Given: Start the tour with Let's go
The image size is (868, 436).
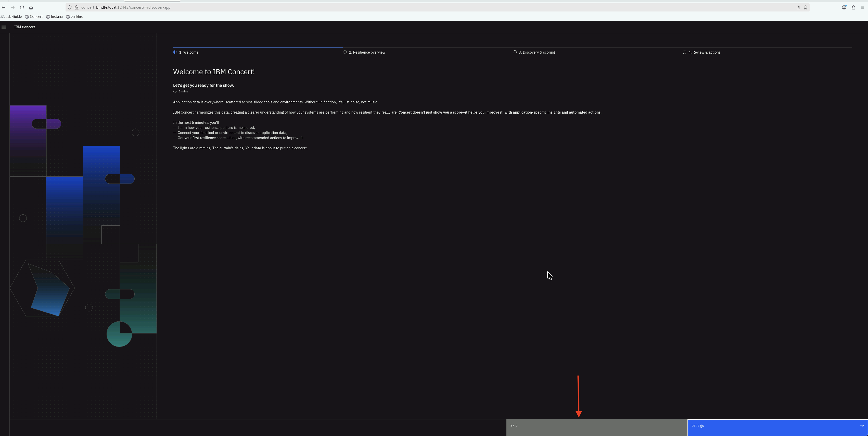Looking at the screenshot, I should [x=778, y=428].
